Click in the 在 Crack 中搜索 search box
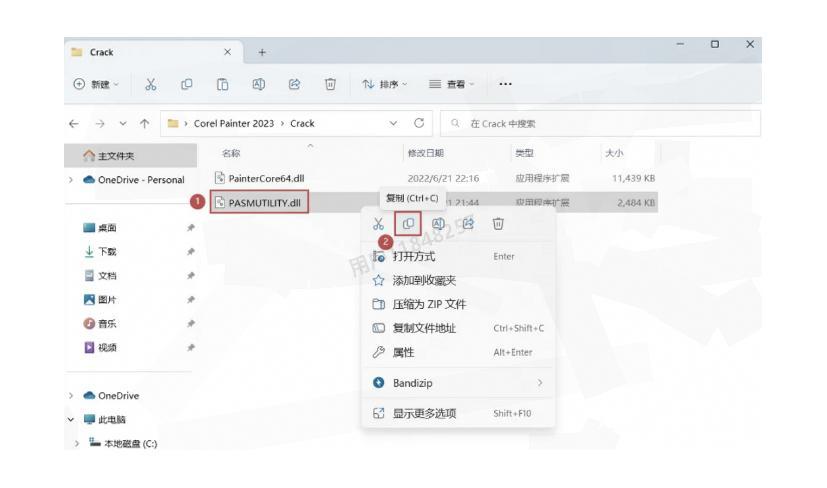827x488 pixels. pos(600,123)
